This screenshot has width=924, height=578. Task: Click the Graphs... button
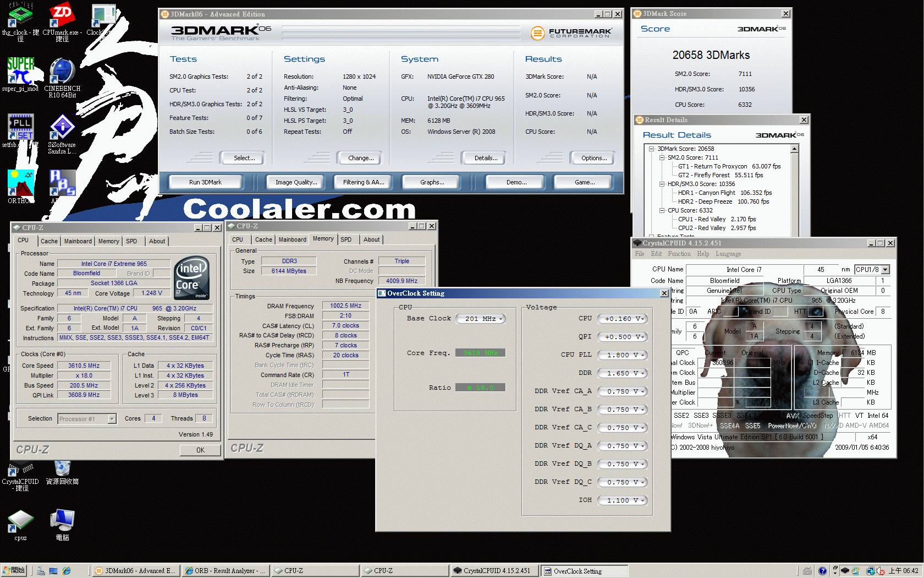coord(432,182)
